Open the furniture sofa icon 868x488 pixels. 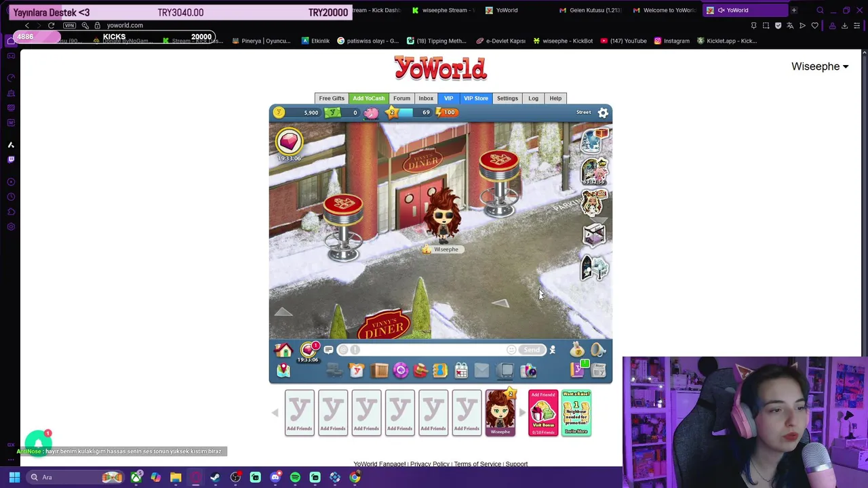pyautogui.click(x=334, y=371)
